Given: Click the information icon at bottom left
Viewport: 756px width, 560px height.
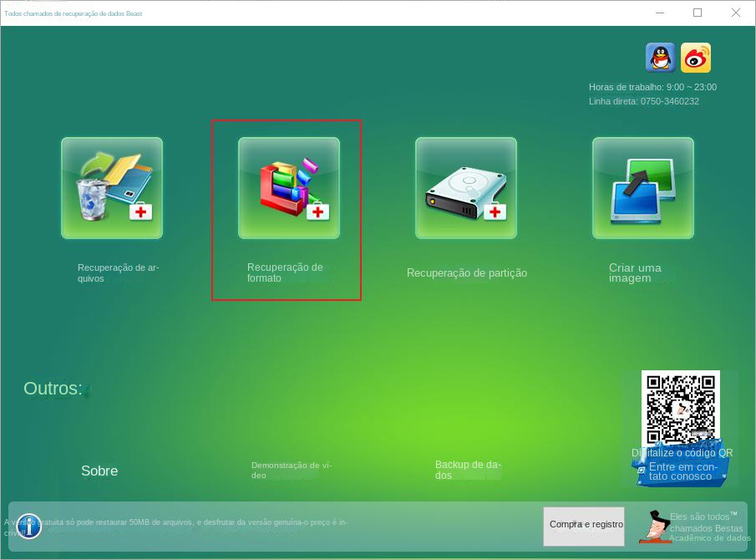Looking at the screenshot, I should tap(28, 527).
